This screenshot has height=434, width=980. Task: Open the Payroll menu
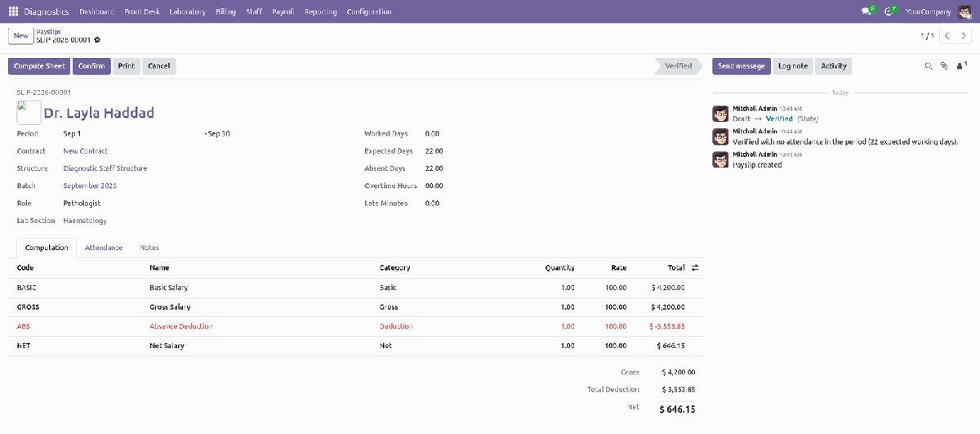tap(283, 11)
